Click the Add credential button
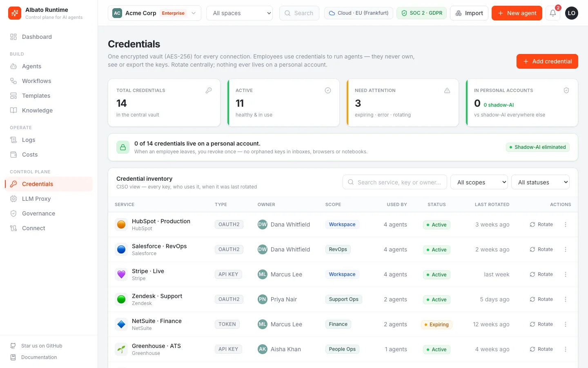 (547, 61)
